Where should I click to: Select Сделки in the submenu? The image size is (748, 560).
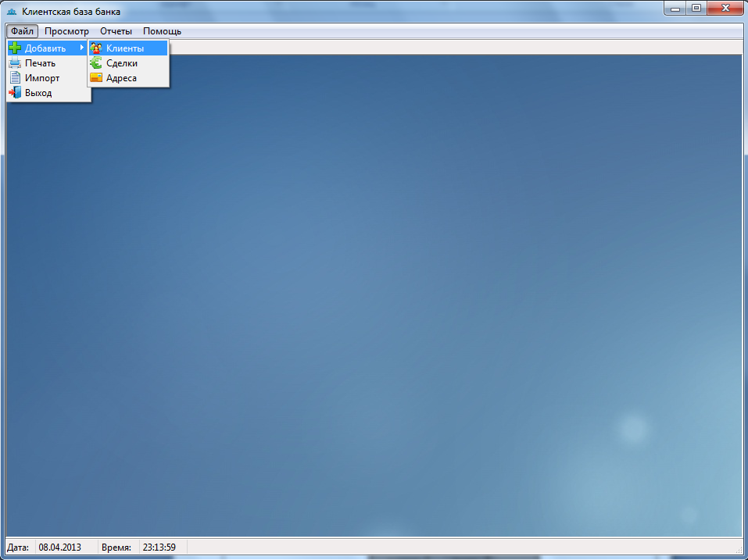pos(128,63)
